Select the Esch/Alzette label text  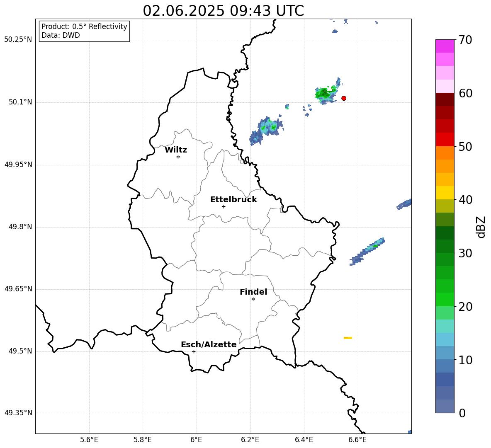click(209, 345)
